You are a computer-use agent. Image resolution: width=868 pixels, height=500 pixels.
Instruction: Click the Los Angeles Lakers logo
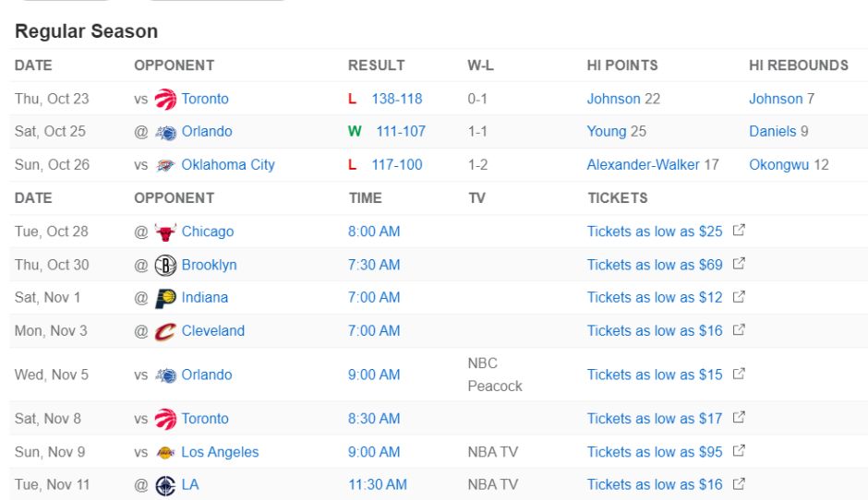166,452
